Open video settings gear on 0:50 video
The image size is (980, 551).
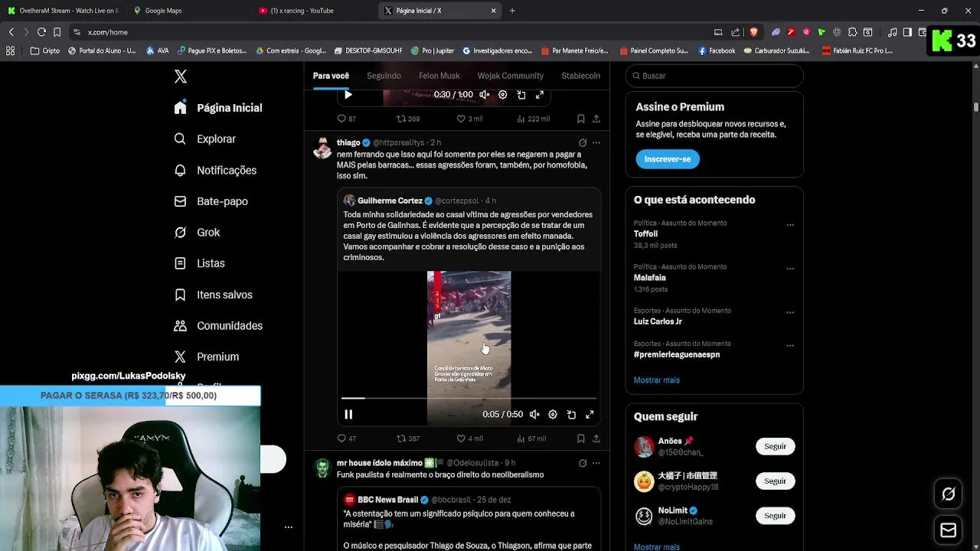click(x=553, y=415)
